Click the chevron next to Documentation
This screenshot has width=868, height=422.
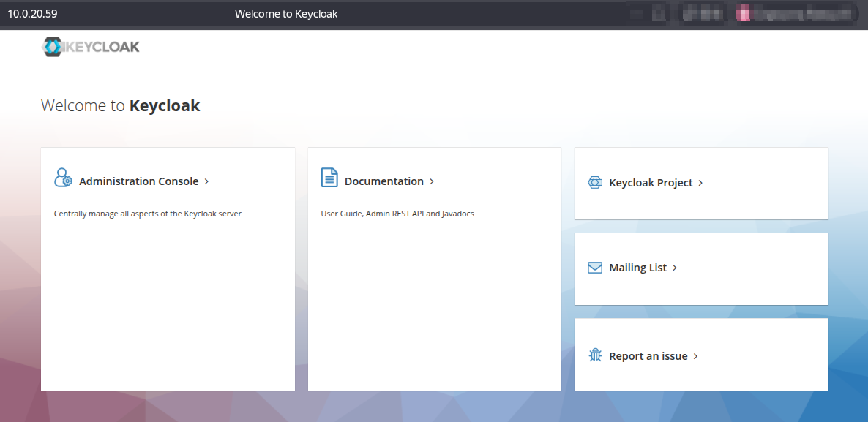[x=432, y=181]
